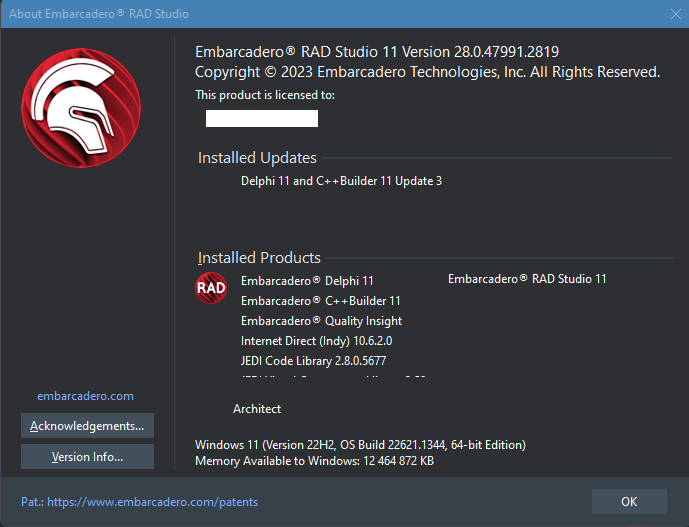The image size is (689, 527).
Task: Click the Installed Updates section heading
Action: point(257,158)
